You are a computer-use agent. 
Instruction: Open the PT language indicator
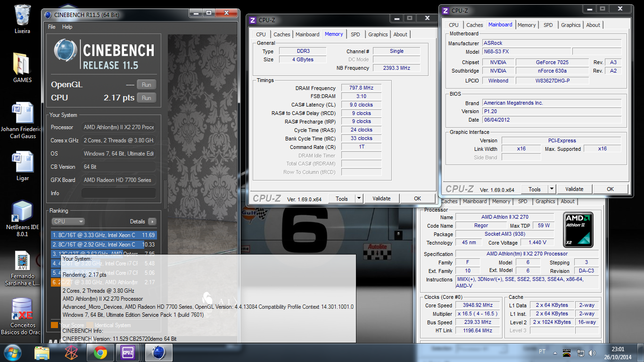(543, 352)
